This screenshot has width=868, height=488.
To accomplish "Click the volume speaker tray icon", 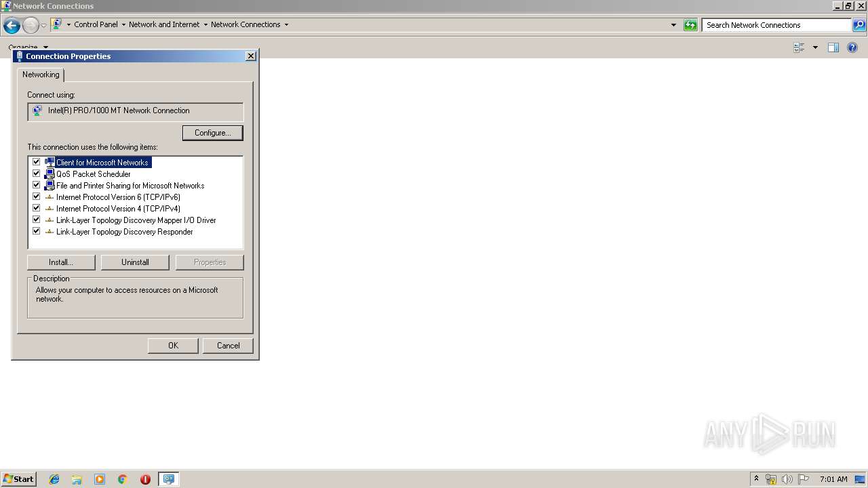I will click(787, 479).
